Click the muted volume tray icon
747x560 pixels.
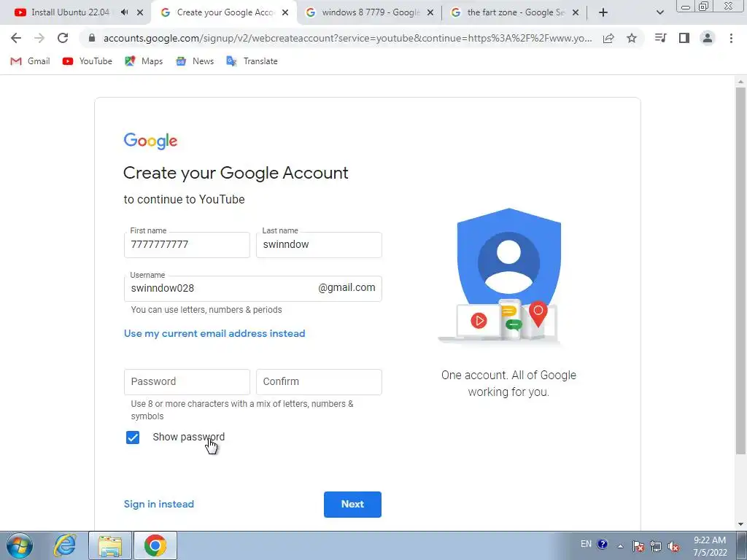coord(673,546)
